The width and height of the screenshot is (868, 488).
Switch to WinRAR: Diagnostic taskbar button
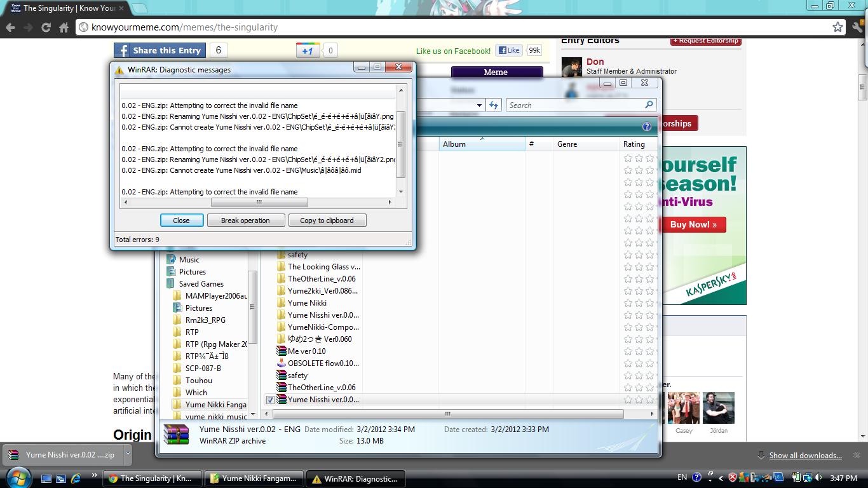point(356,478)
